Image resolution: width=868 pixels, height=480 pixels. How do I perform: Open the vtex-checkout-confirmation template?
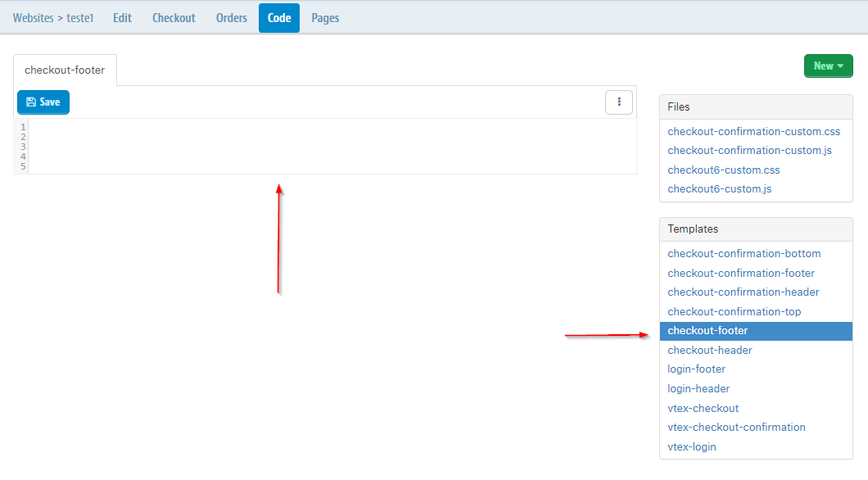pos(736,427)
